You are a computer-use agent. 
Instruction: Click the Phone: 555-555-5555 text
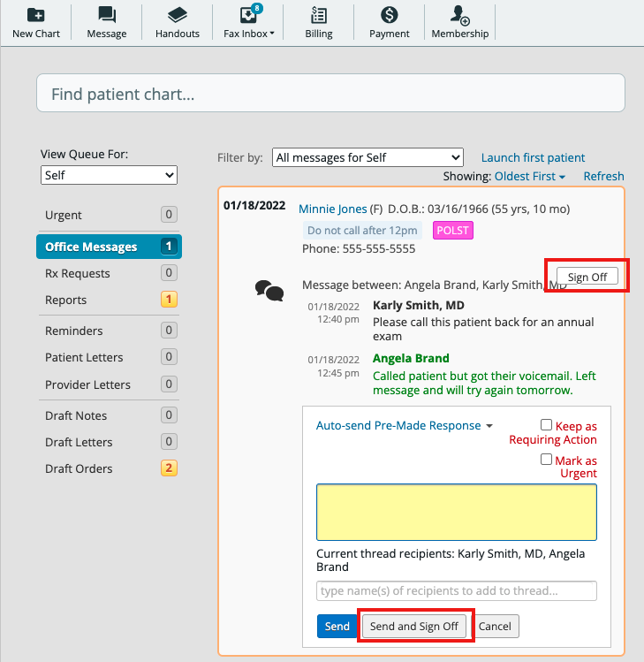tap(359, 249)
